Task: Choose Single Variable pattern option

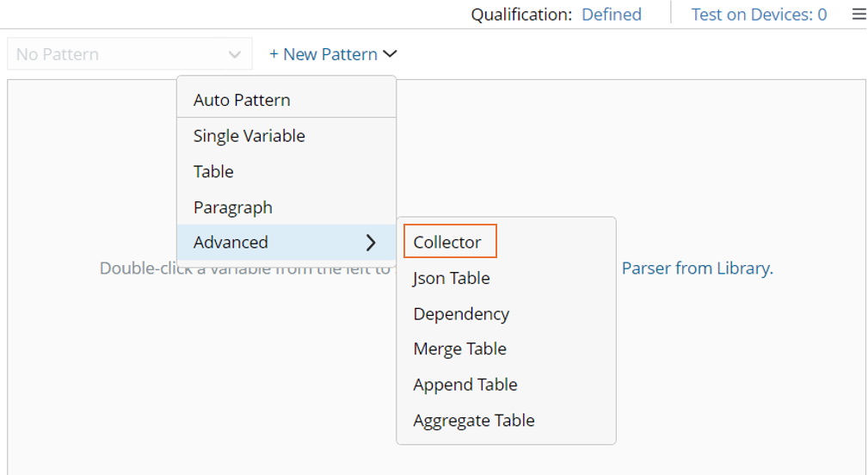Action: pyautogui.click(x=249, y=136)
